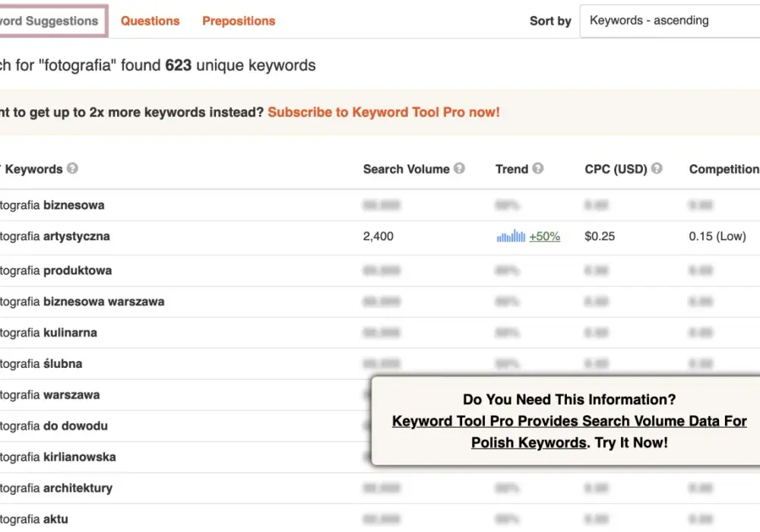
Task: Open the Sort by dropdown
Action: click(670, 21)
